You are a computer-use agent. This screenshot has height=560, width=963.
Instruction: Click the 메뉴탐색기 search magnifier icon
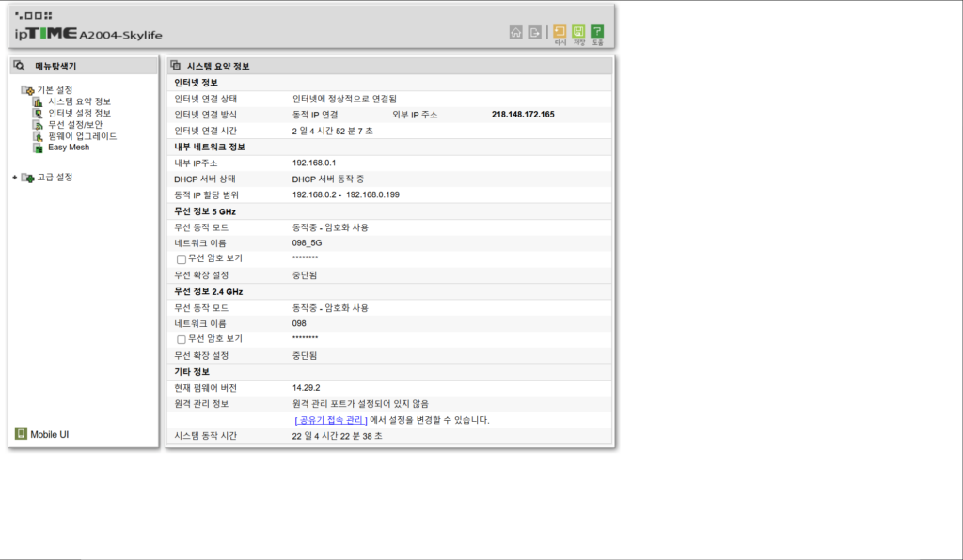(x=19, y=66)
